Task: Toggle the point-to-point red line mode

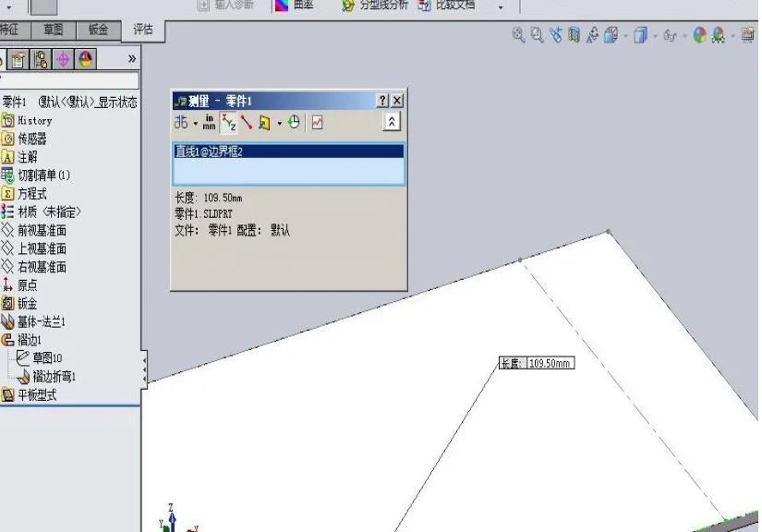Action: pos(247,123)
